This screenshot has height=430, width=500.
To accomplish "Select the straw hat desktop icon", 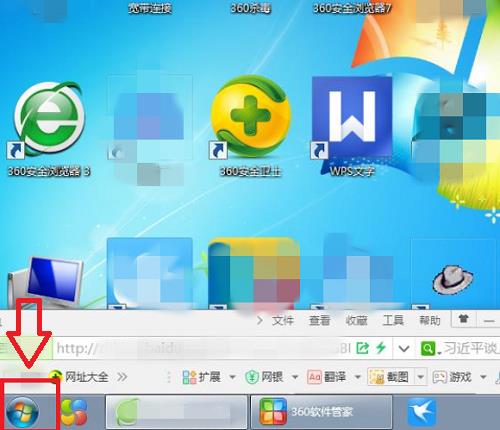I will tap(453, 279).
